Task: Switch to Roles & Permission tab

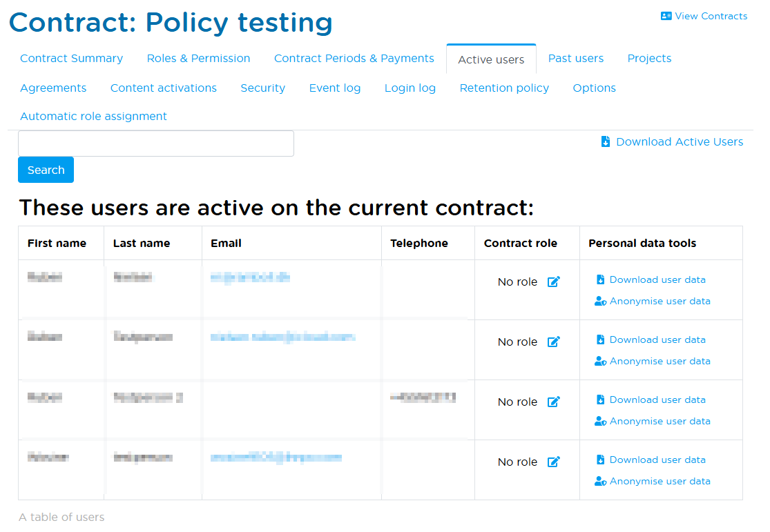Action: (198, 59)
